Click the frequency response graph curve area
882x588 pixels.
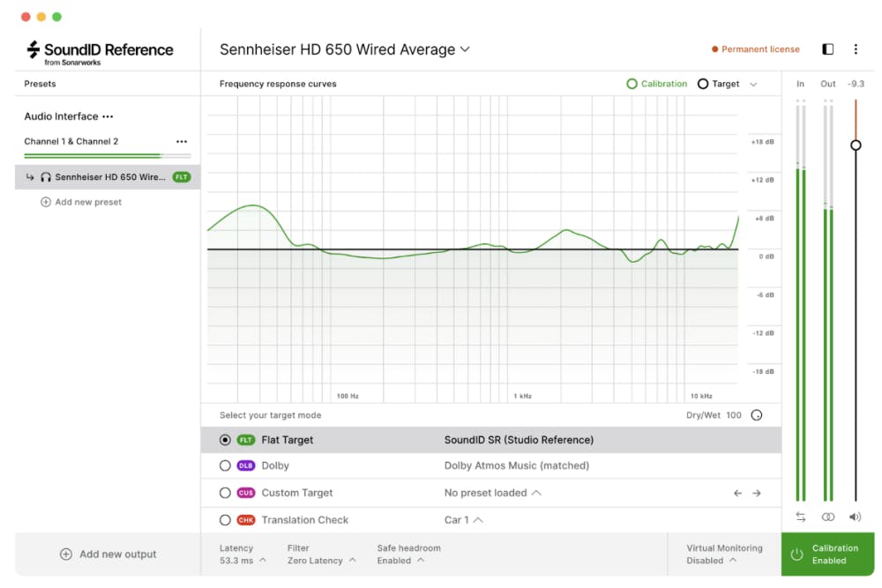click(473, 249)
